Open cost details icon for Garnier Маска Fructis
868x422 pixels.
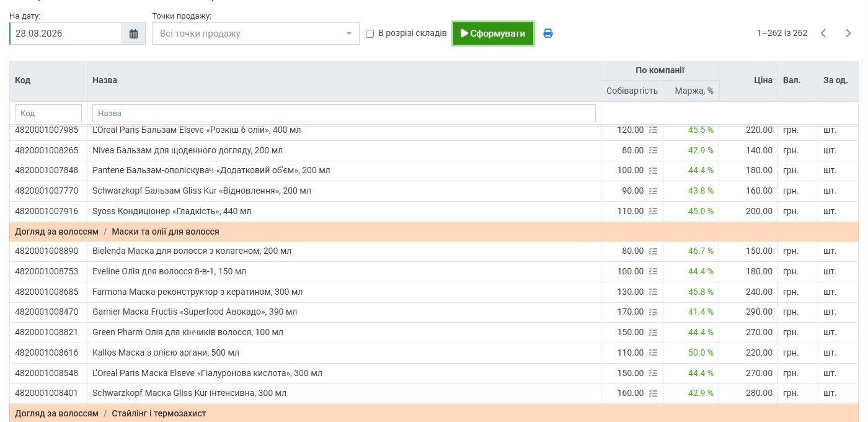653,312
